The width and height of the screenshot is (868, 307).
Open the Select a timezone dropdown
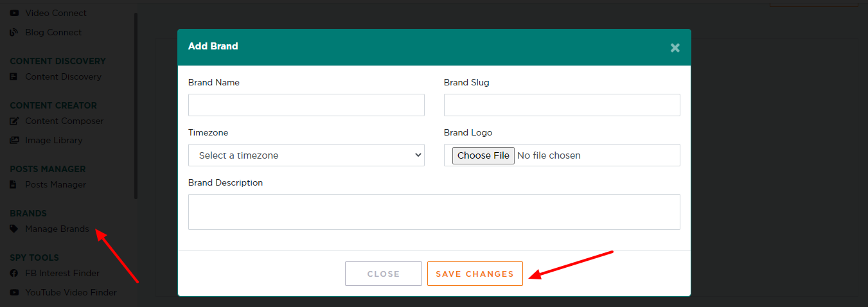click(306, 155)
